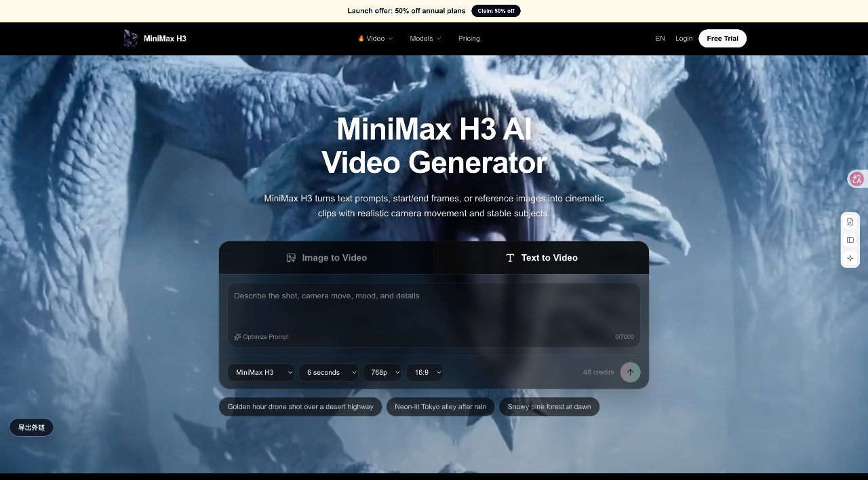
Task: Click the 0/7000 character counter
Action: tap(625, 337)
